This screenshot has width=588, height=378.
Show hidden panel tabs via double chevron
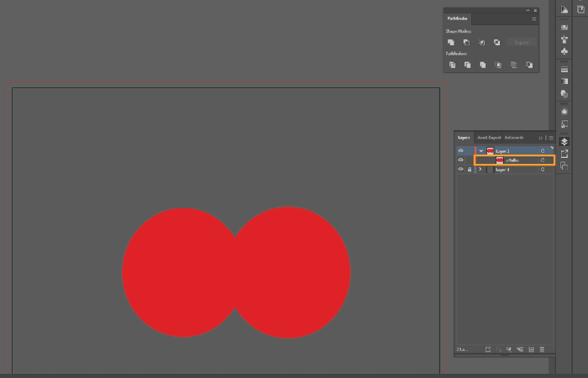pos(540,138)
